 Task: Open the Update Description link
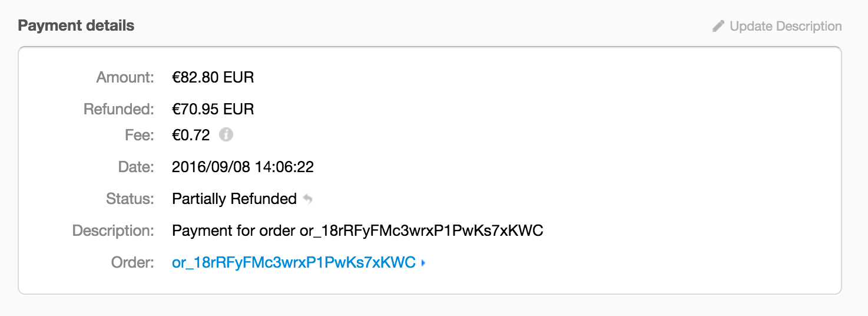pos(785,26)
